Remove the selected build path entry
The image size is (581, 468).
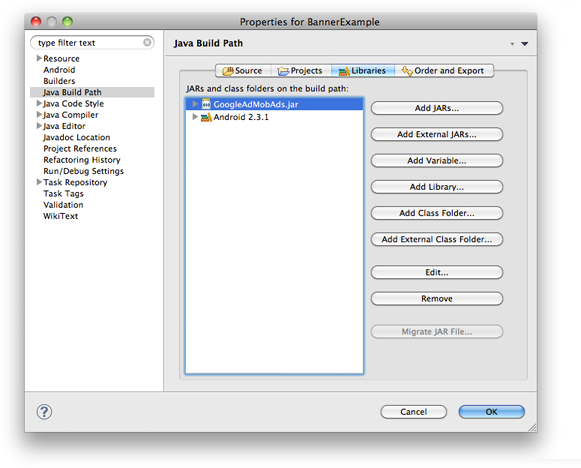[x=437, y=299]
